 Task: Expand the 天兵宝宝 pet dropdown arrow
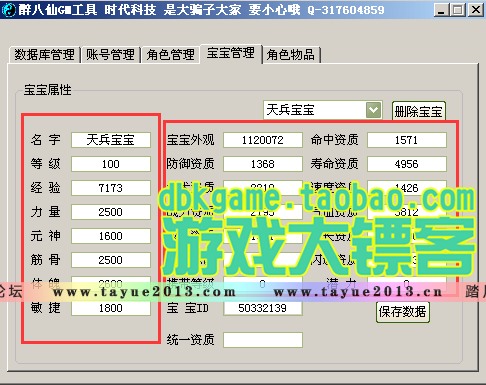coord(373,110)
